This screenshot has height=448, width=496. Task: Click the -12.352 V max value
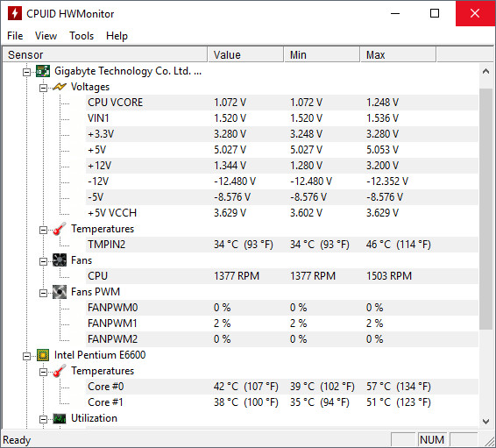coord(387,181)
